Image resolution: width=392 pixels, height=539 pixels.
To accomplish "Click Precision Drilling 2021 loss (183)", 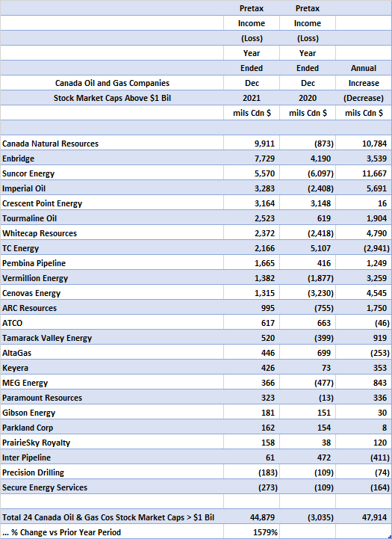I will click(268, 472).
